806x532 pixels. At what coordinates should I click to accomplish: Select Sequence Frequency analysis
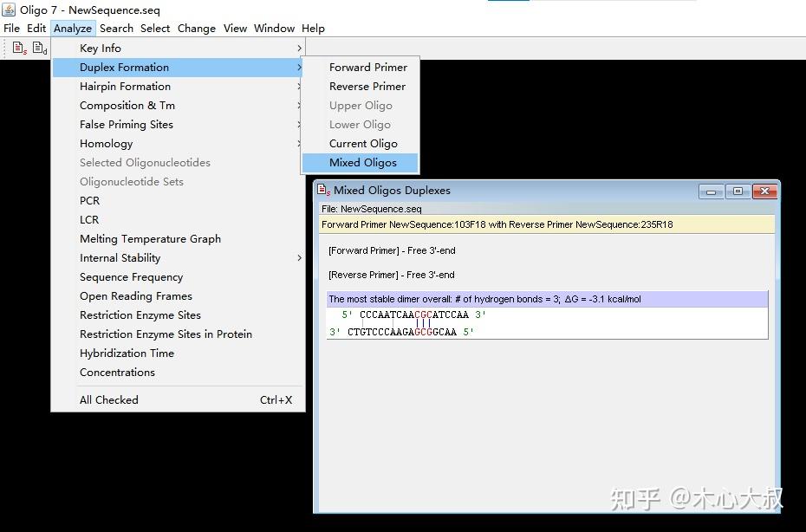(x=178, y=276)
